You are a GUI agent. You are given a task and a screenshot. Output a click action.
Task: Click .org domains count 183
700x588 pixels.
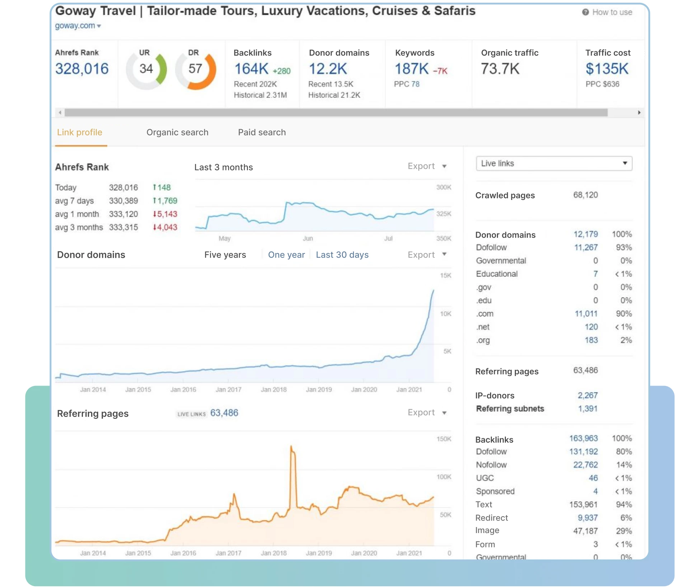(591, 340)
